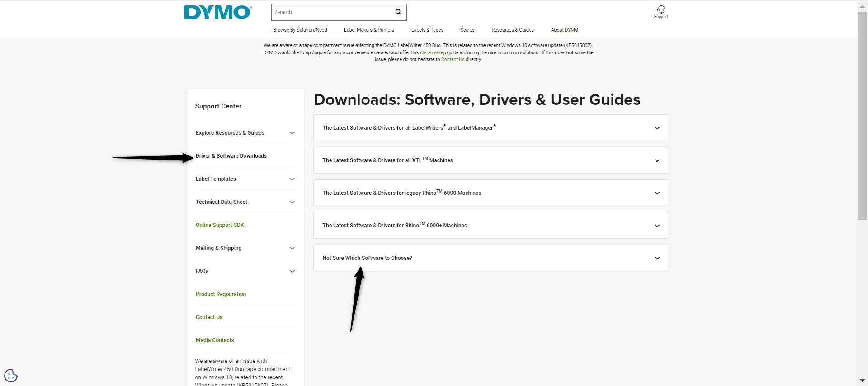Expand XTL Machines software section
This screenshot has width=868, height=386.
491,160
